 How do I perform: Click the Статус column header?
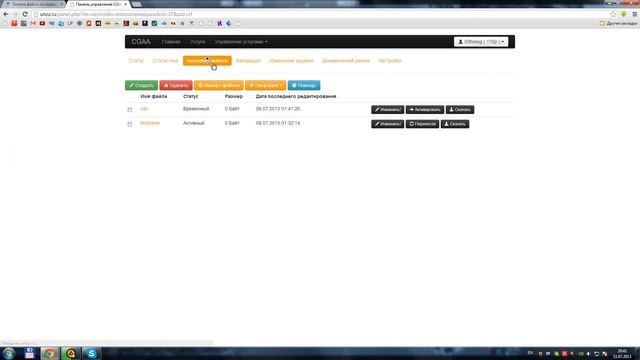click(x=191, y=96)
